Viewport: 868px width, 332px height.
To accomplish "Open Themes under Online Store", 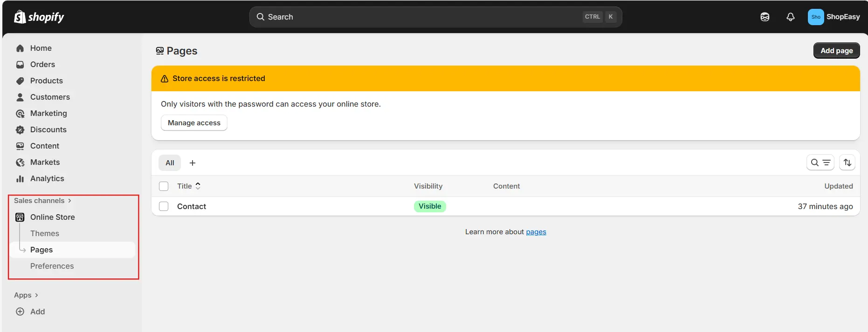I will 44,233.
